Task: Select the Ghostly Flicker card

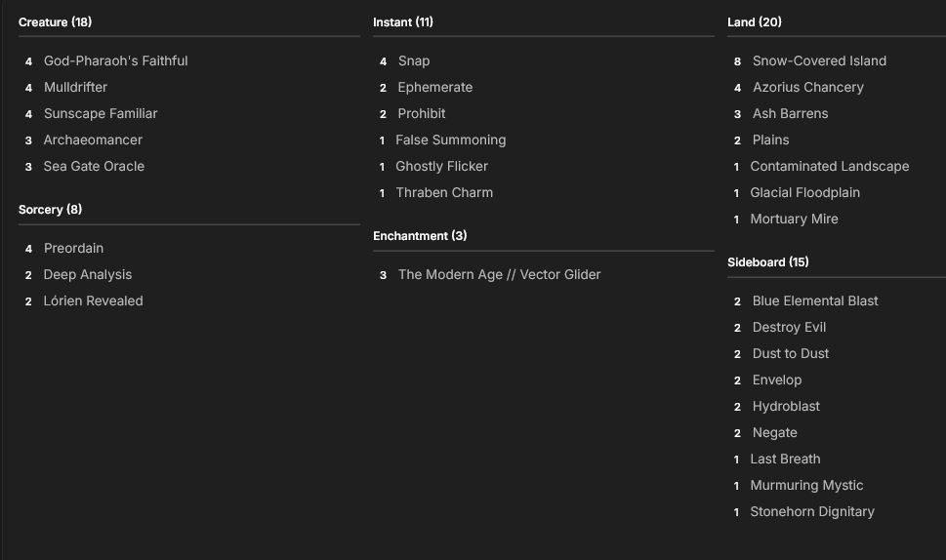Action: point(441,167)
